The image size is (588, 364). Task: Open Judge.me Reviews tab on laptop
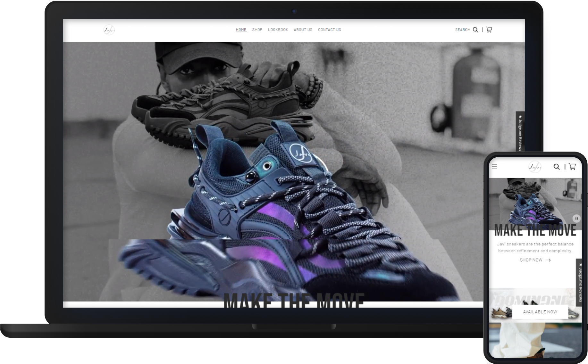(x=520, y=131)
